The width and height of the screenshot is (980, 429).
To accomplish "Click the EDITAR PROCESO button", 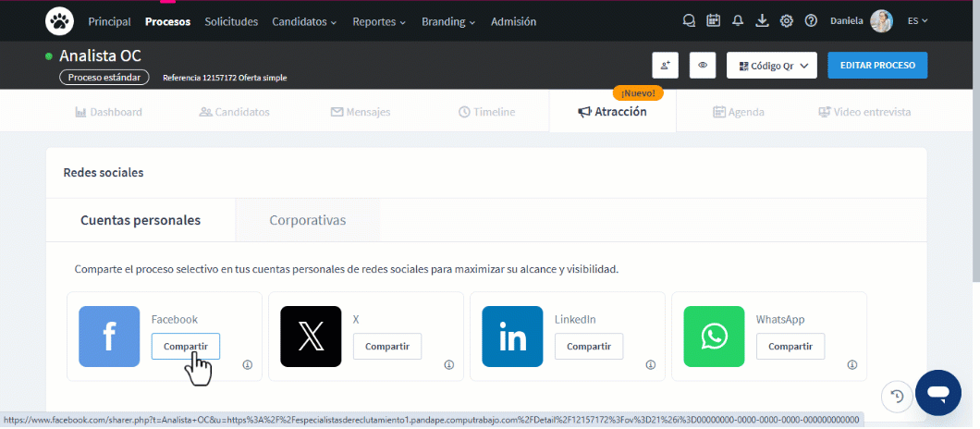I will [877, 65].
